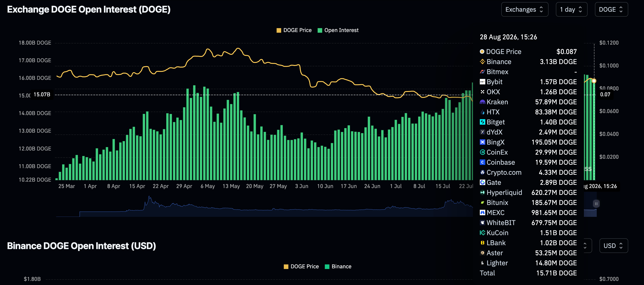Image resolution: width=644 pixels, height=285 pixels.
Task: Click the Bitunix logo icon in the tooltip
Action: 482,202
